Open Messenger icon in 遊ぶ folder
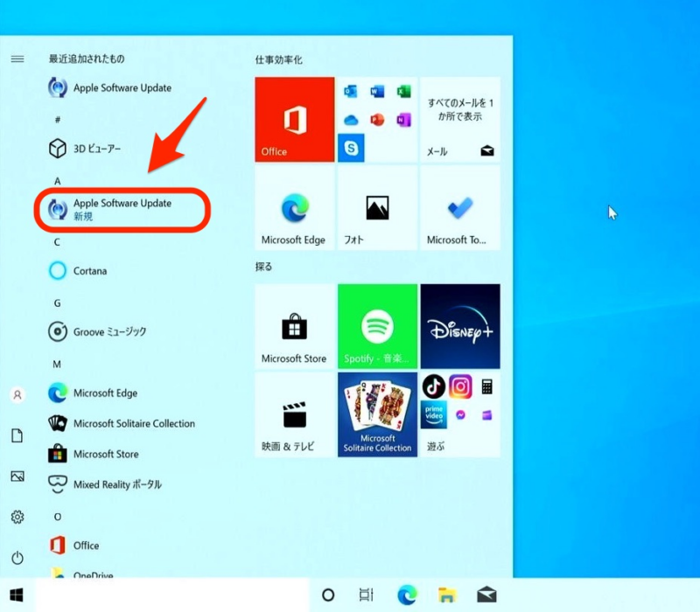700x612 pixels. tap(460, 414)
